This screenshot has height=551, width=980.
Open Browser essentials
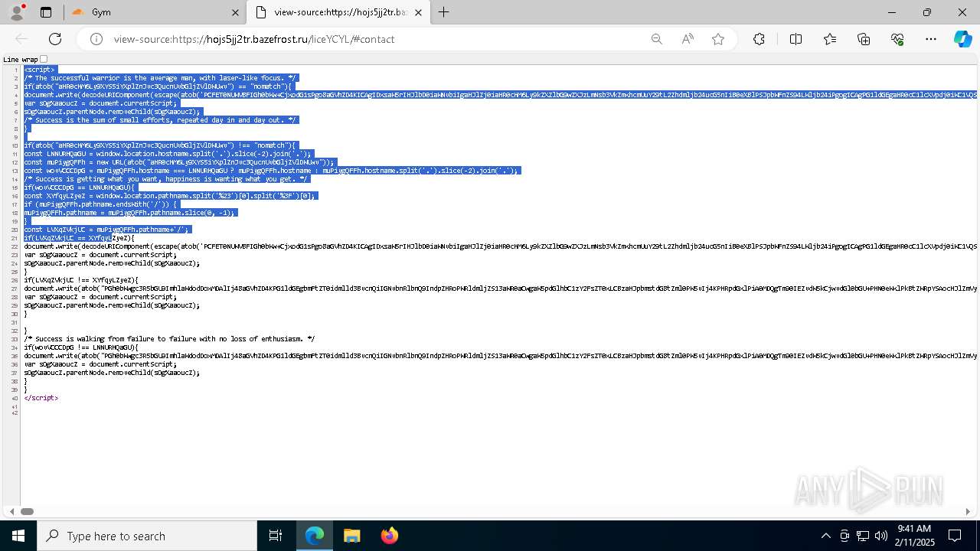pos(897,39)
